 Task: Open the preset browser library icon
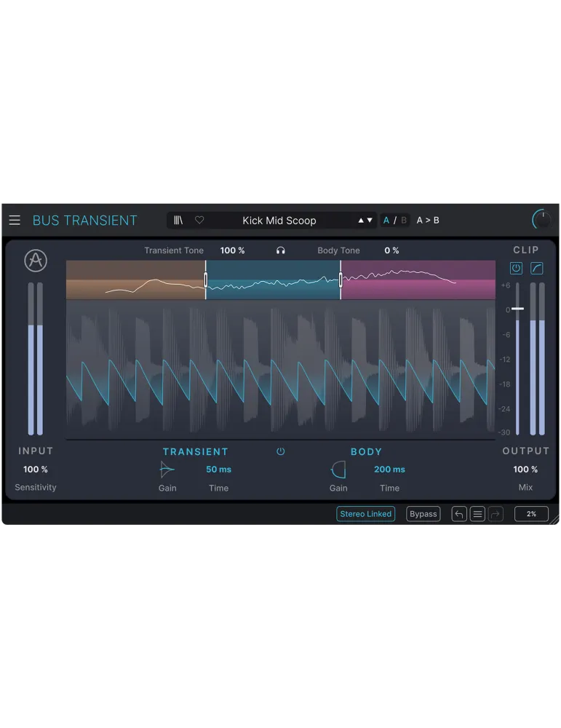tap(178, 220)
